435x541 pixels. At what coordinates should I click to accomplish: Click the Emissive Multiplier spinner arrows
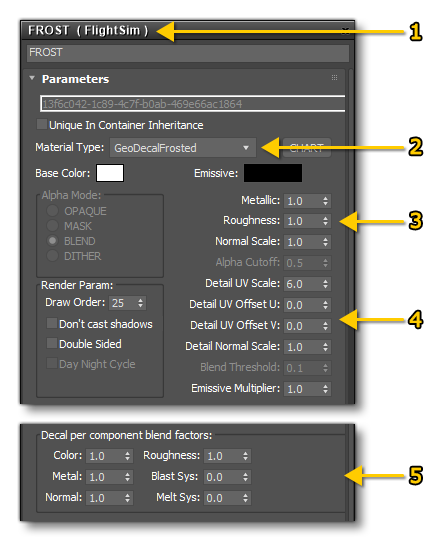click(x=325, y=389)
